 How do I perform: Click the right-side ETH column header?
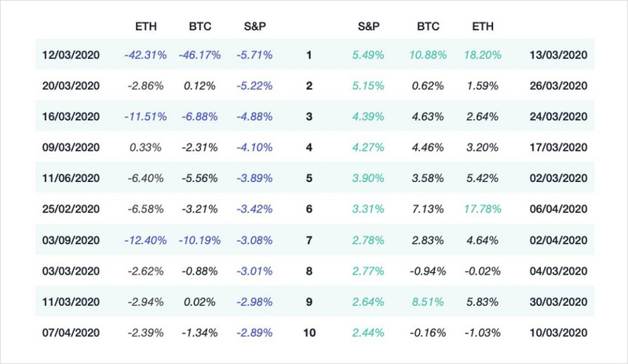(x=484, y=27)
